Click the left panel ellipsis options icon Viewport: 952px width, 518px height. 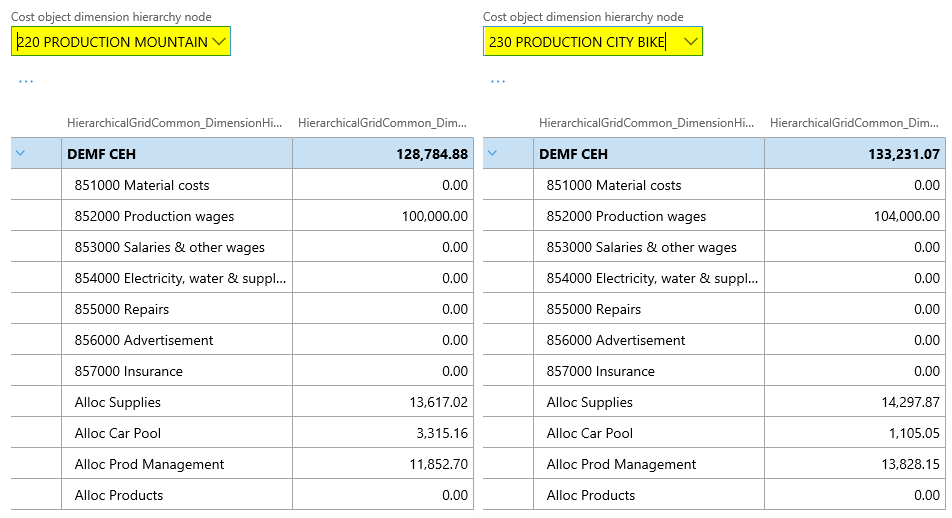26,81
